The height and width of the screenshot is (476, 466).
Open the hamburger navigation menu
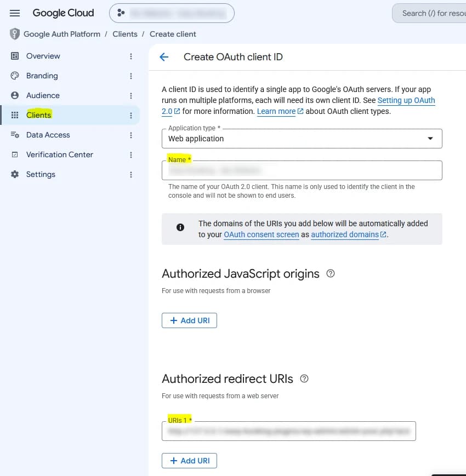pyautogui.click(x=15, y=13)
